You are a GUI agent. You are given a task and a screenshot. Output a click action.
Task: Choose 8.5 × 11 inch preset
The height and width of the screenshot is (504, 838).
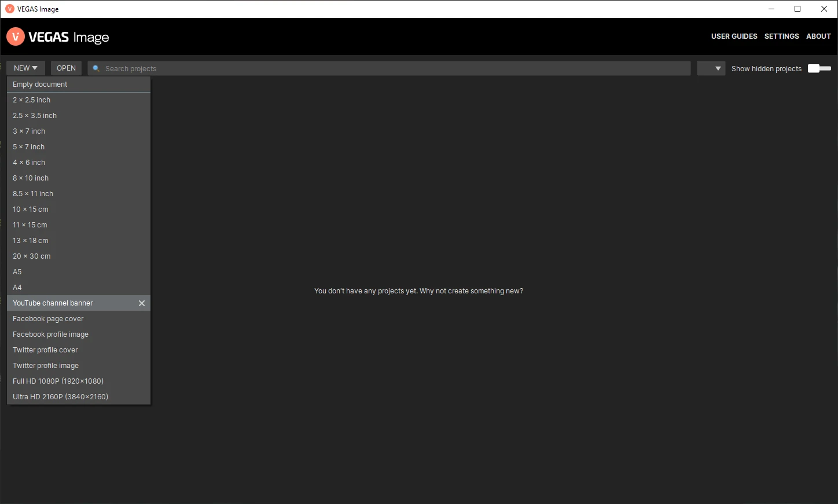79,194
